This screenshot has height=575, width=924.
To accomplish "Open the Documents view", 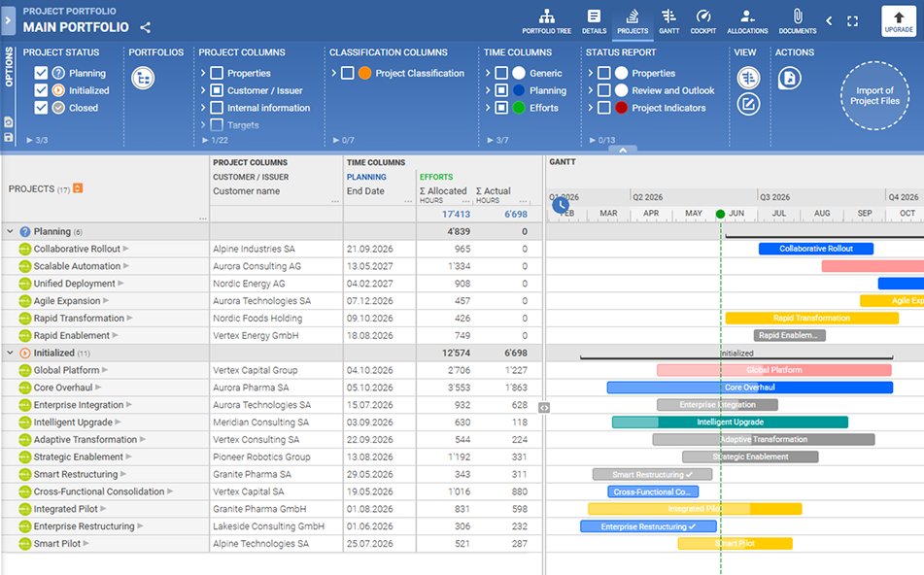I will (x=798, y=21).
